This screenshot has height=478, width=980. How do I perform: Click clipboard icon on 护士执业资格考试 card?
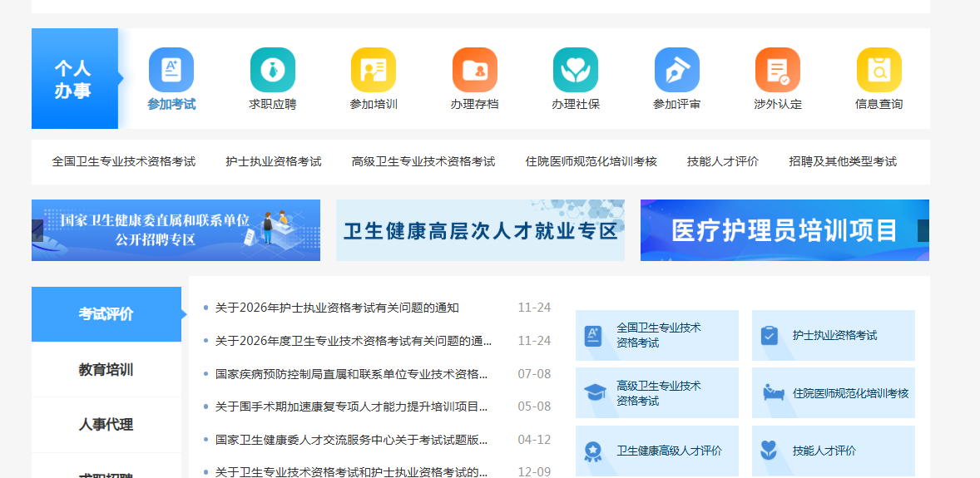coord(770,336)
